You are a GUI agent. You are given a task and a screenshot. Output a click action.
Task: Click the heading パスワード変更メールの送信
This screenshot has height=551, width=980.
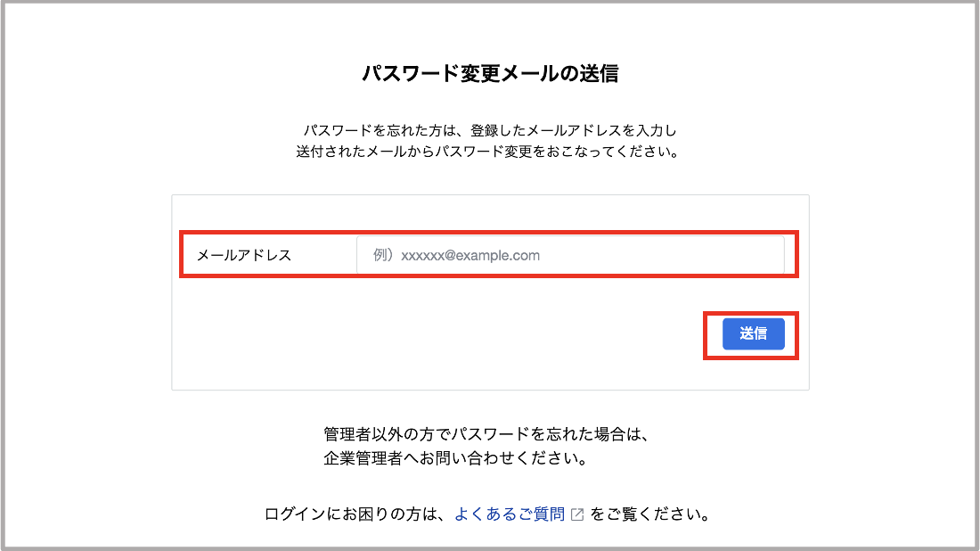pyautogui.click(x=490, y=73)
